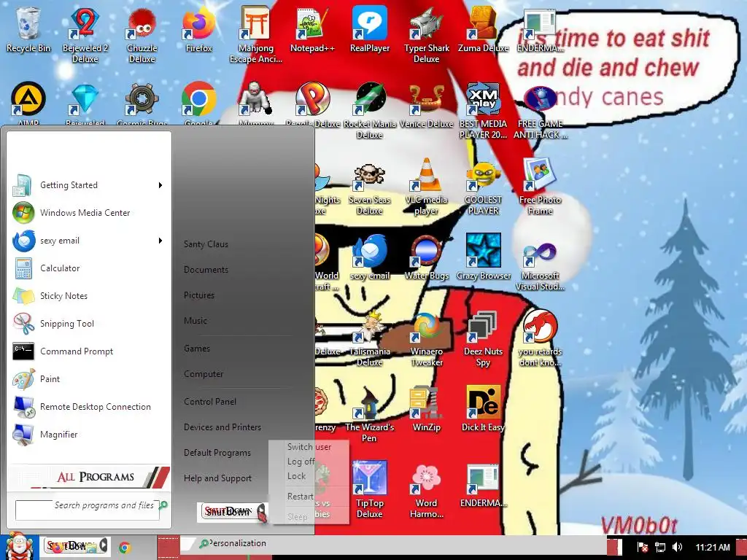Open Recycle Bin on the desktop
This screenshot has height=560, width=747.
[28, 29]
